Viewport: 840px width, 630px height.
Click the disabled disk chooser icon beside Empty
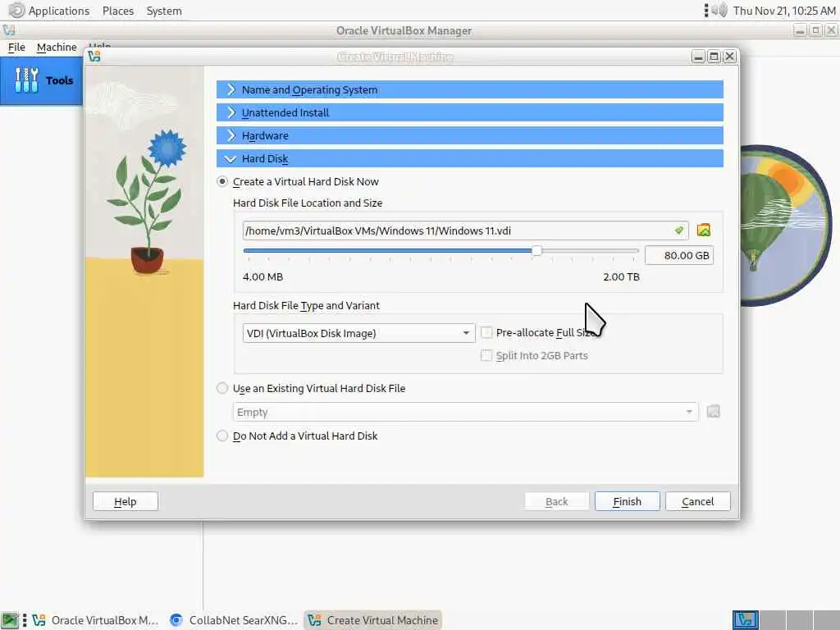713,412
